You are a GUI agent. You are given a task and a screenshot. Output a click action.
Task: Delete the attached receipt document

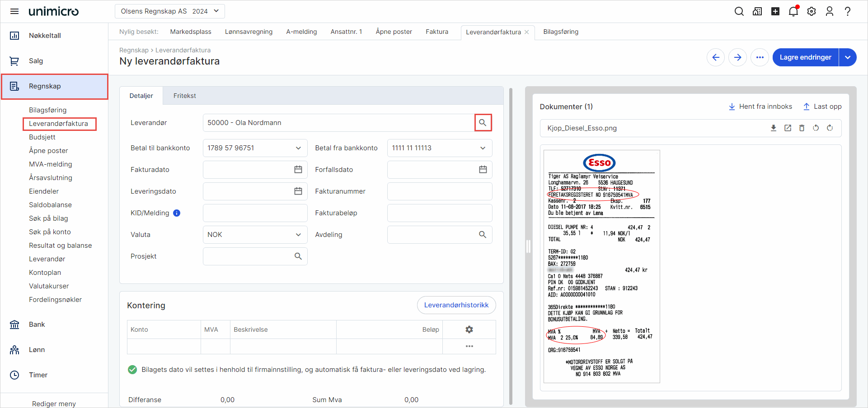pos(802,128)
